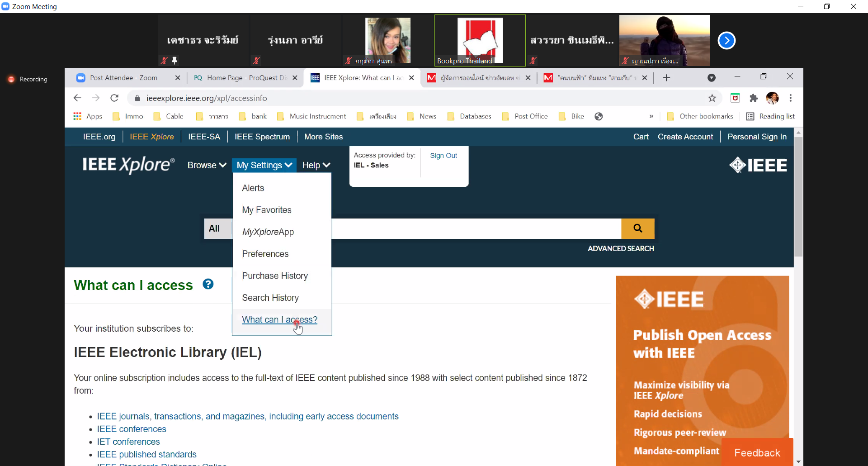
Task: Click the help question mark icon beside heading
Action: [208, 284]
